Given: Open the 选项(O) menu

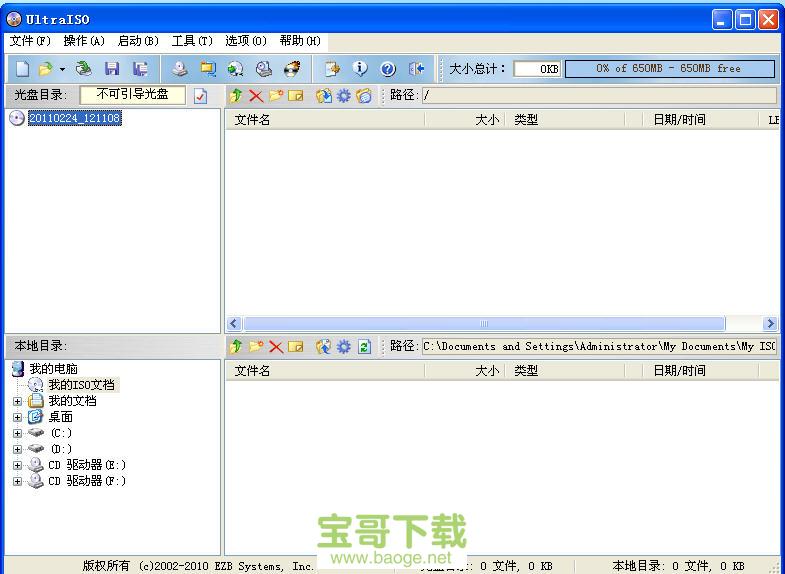Looking at the screenshot, I should [x=245, y=41].
